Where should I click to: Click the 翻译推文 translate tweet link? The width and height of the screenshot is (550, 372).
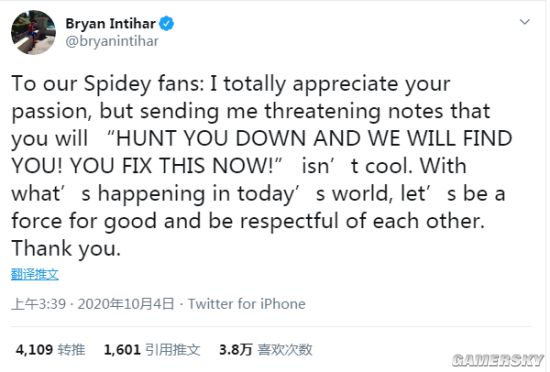(35, 275)
